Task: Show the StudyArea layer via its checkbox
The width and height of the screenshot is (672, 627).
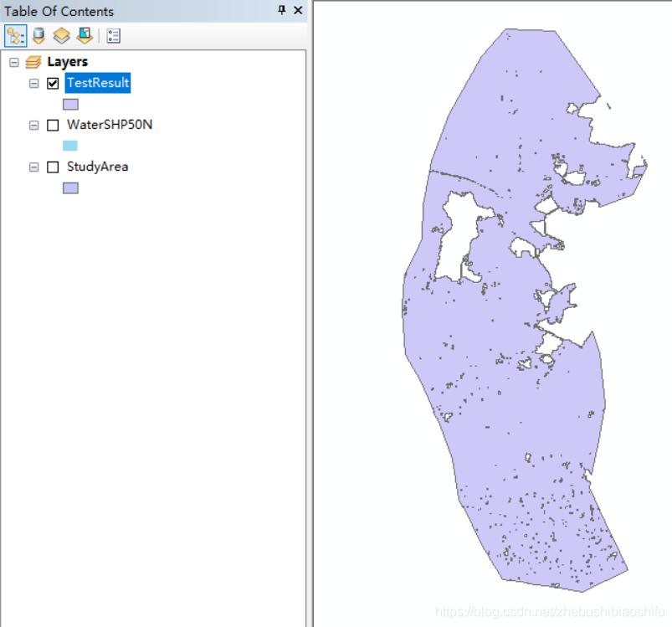Action: [52, 167]
